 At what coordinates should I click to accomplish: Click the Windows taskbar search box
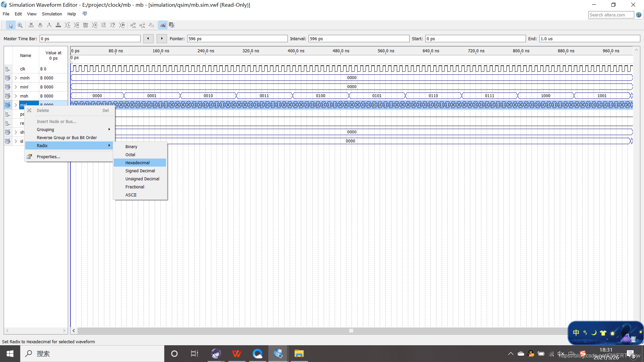click(x=92, y=354)
